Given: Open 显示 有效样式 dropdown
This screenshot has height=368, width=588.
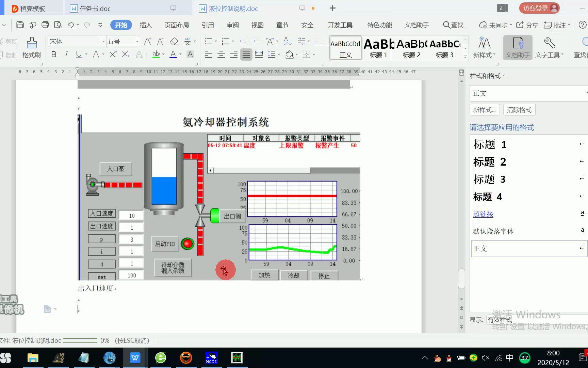Looking at the screenshot, I should 537,320.
